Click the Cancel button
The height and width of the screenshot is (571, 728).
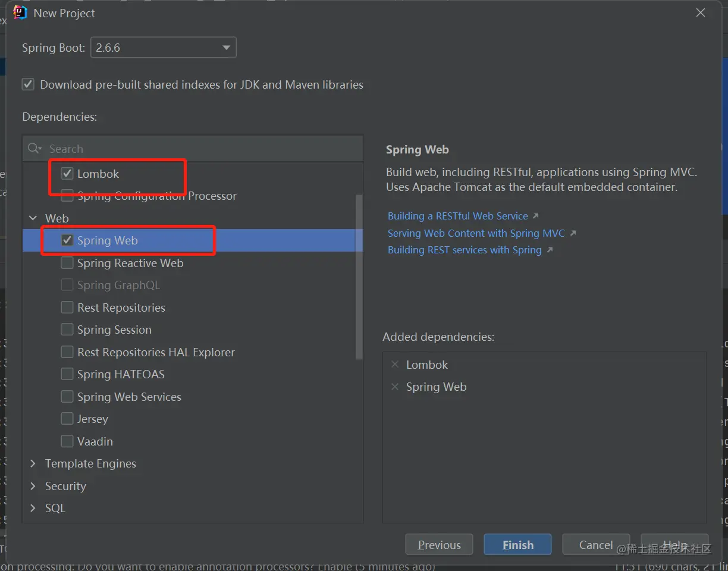pyautogui.click(x=596, y=545)
